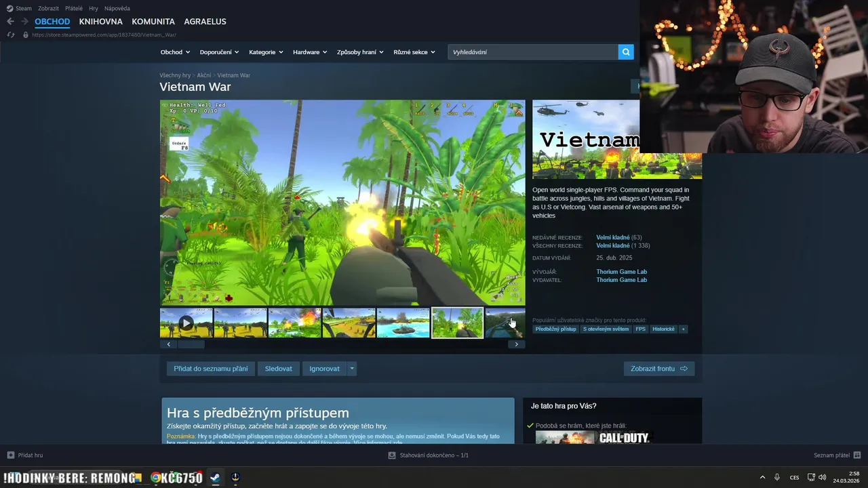Open the network tray icon
The image size is (868, 488).
click(811, 477)
